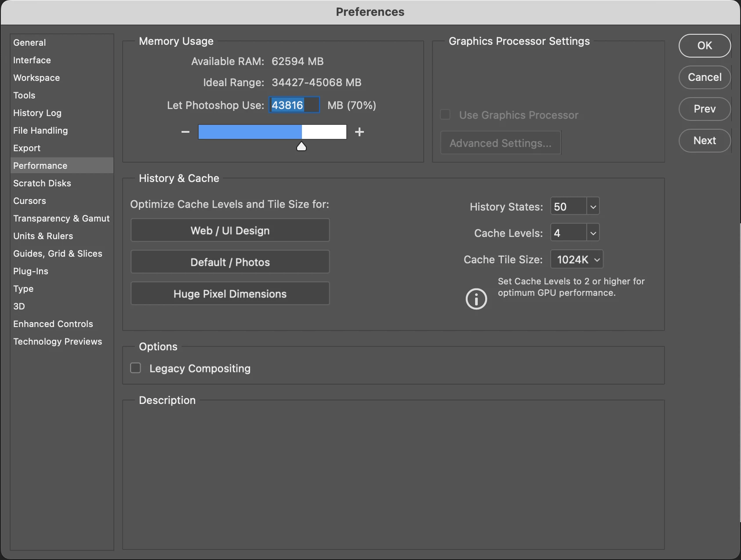Click the Next button

pos(705,141)
